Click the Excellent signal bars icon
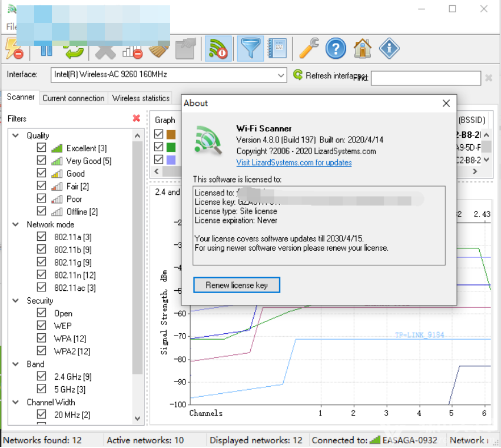 pyautogui.click(x=57, y=148)
